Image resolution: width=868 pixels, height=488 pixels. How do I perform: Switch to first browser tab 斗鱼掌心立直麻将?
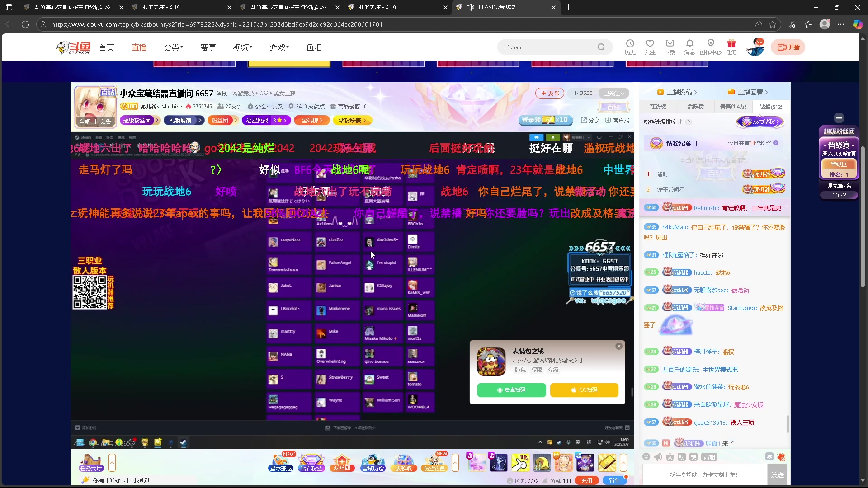(72, 7)
